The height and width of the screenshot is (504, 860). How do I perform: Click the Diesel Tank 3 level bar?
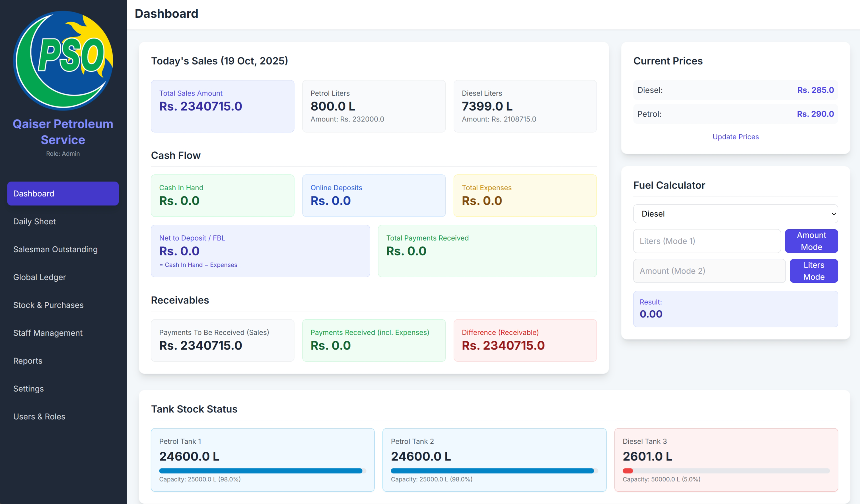(726, 471)
